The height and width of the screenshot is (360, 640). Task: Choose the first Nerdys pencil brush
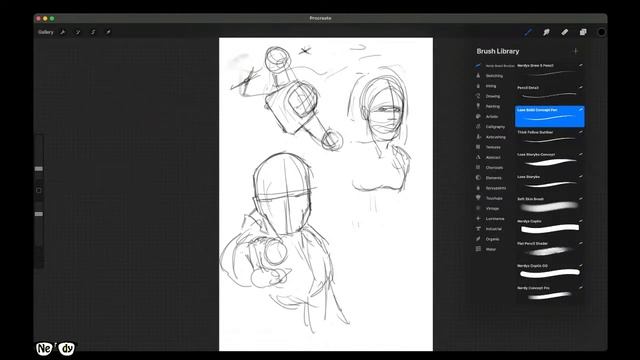[549, 71]
